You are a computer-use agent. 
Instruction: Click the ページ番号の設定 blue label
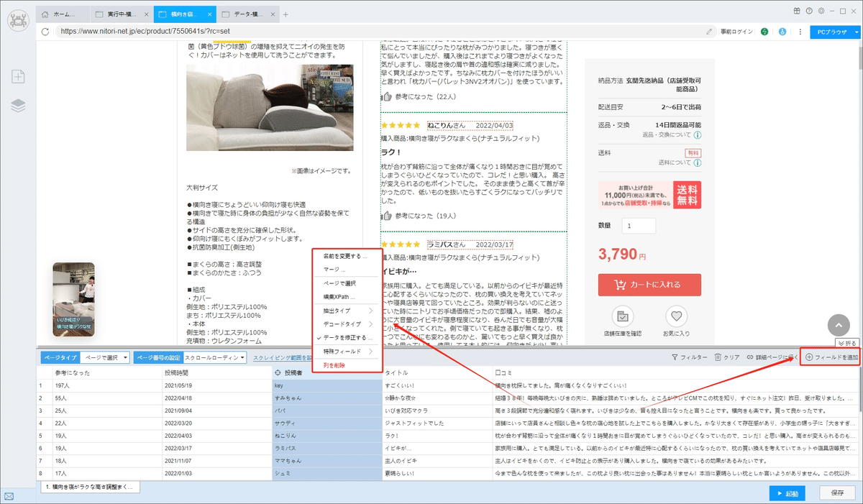[x=157, y=357]
